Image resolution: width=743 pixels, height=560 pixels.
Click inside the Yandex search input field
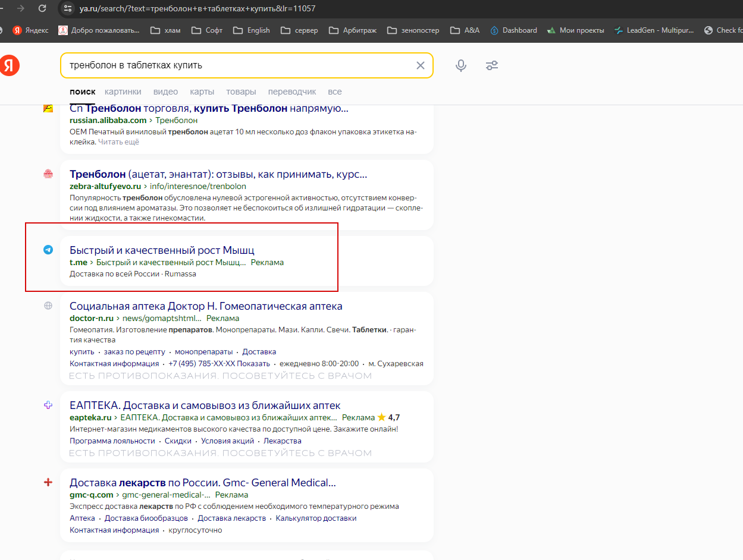pos(238,65)
